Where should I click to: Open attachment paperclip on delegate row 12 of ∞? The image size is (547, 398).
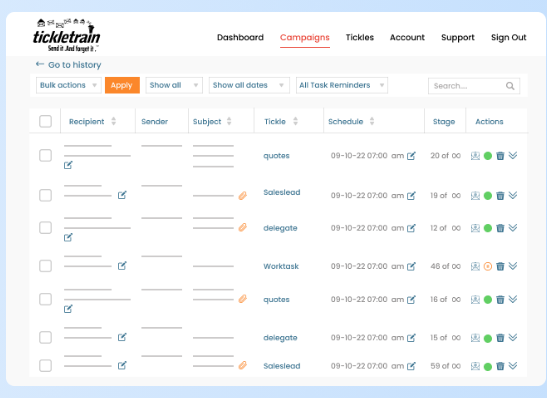pos(242,228)
